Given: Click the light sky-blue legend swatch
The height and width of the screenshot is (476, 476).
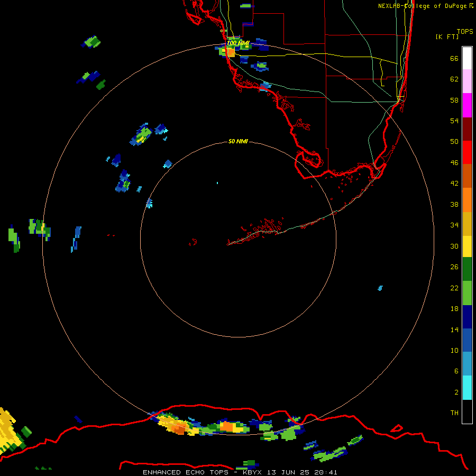Looking at the screenshot, I should 467,364.
